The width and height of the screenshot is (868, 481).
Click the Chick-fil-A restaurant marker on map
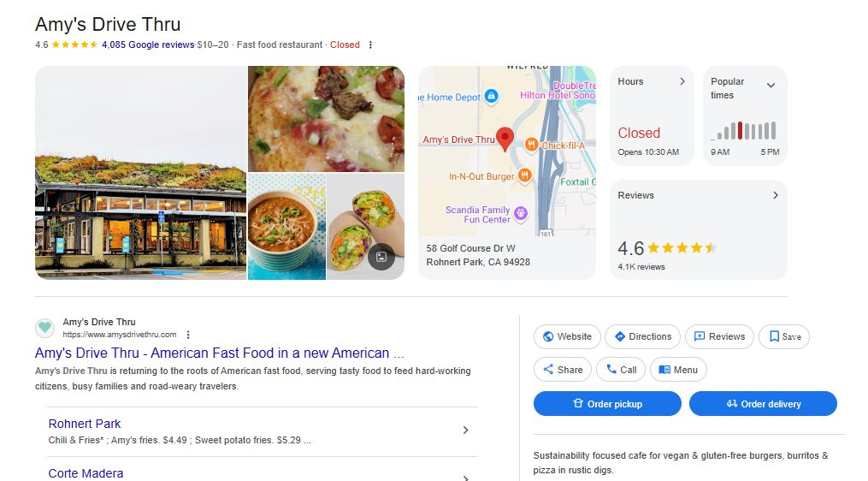(531, 145)
